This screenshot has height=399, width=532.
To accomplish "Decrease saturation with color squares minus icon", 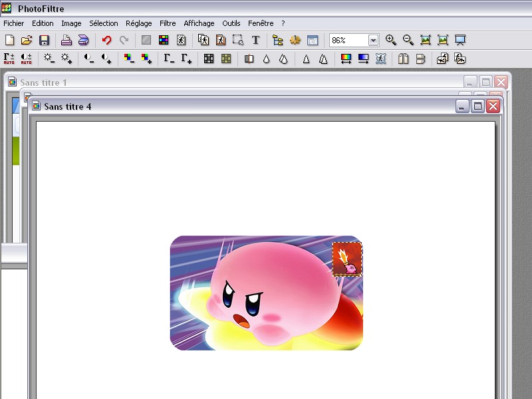I will pyautogui.click(x=129, y=59).
